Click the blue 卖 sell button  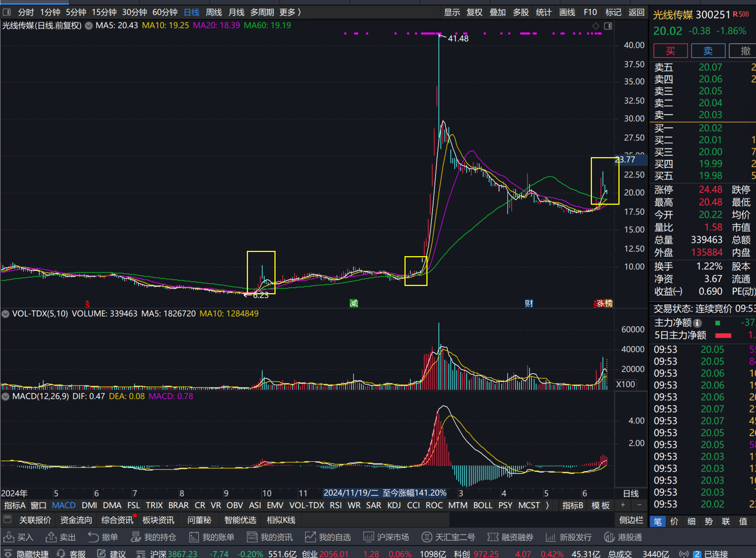[x=708, y=51]
